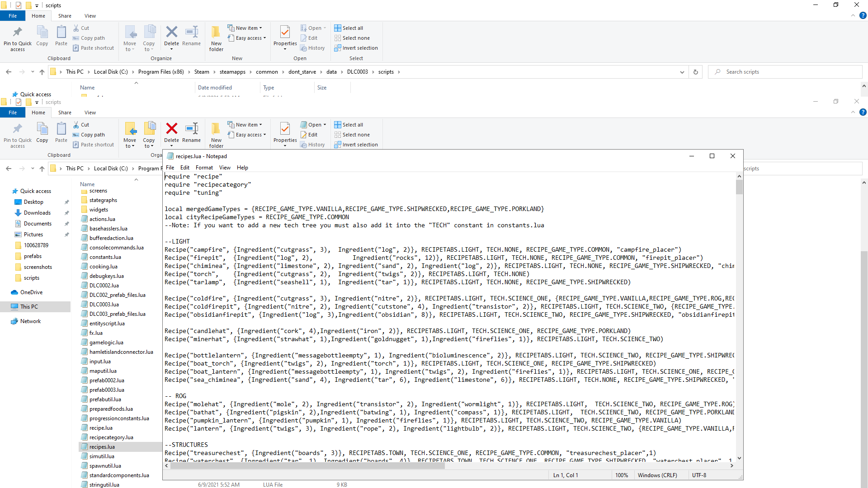Click Notepad's horizontal scrollbar thumb
The image size is (868, 488).
(x=307, y=466)
